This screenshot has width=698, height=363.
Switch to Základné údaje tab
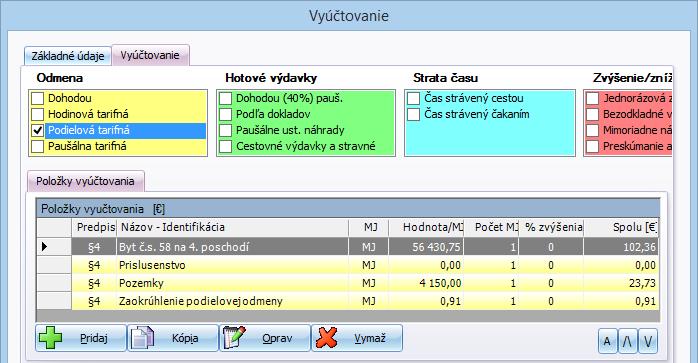(68, 56)
